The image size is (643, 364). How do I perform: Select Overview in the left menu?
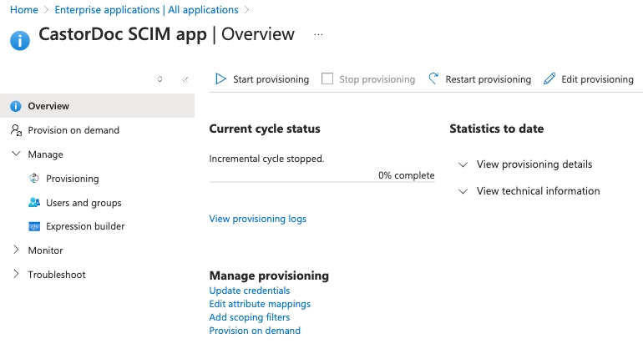(48, 106)
